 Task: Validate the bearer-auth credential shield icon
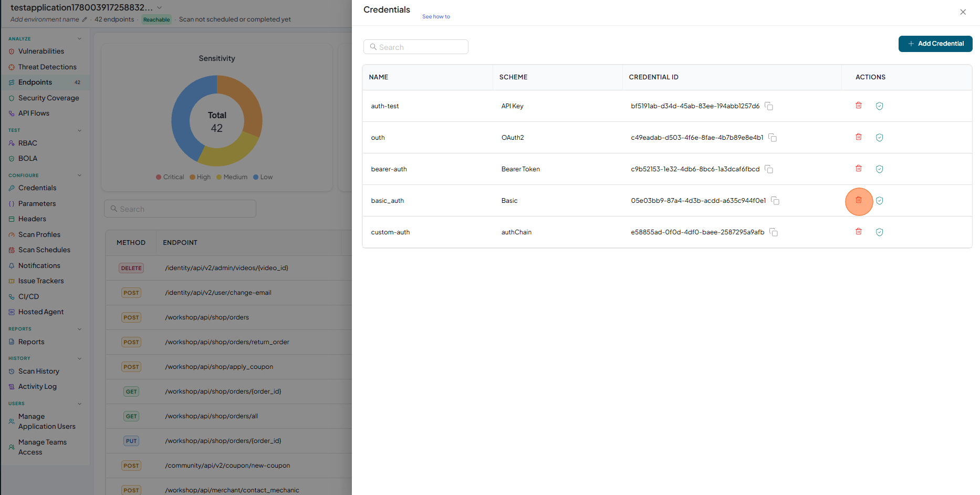pyautogui.click(x=880, y=169)
